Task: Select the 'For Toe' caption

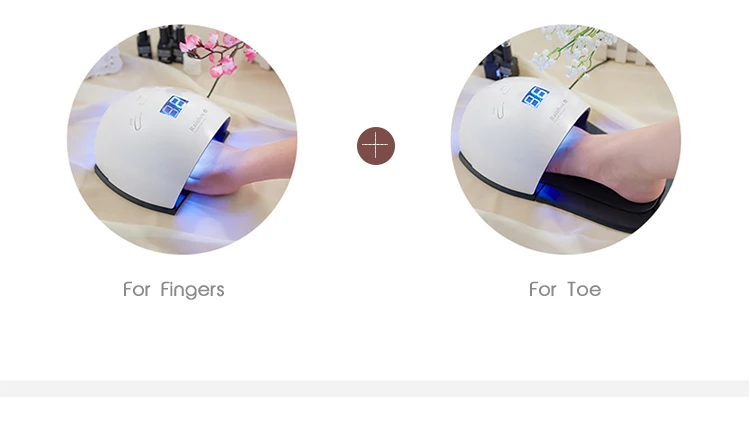Action: (565, 289)
